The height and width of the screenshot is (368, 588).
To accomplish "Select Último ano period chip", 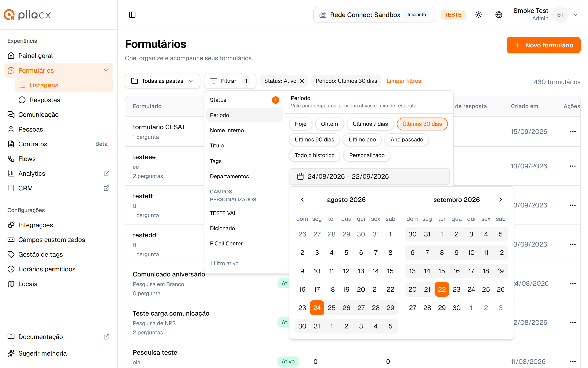I will (x=362, y=139).
